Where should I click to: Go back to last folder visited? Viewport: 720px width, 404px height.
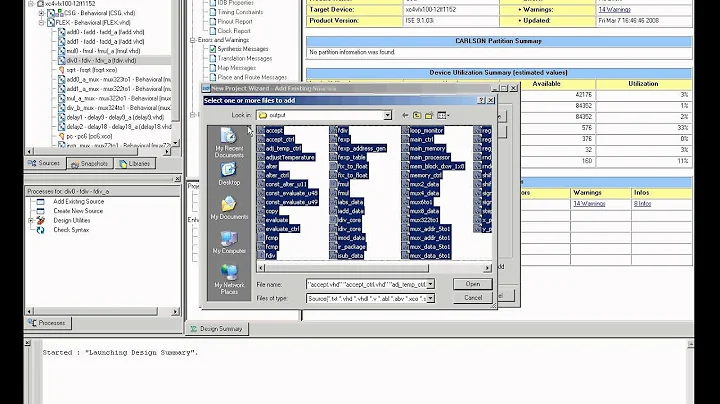click(x=405, y=115)
